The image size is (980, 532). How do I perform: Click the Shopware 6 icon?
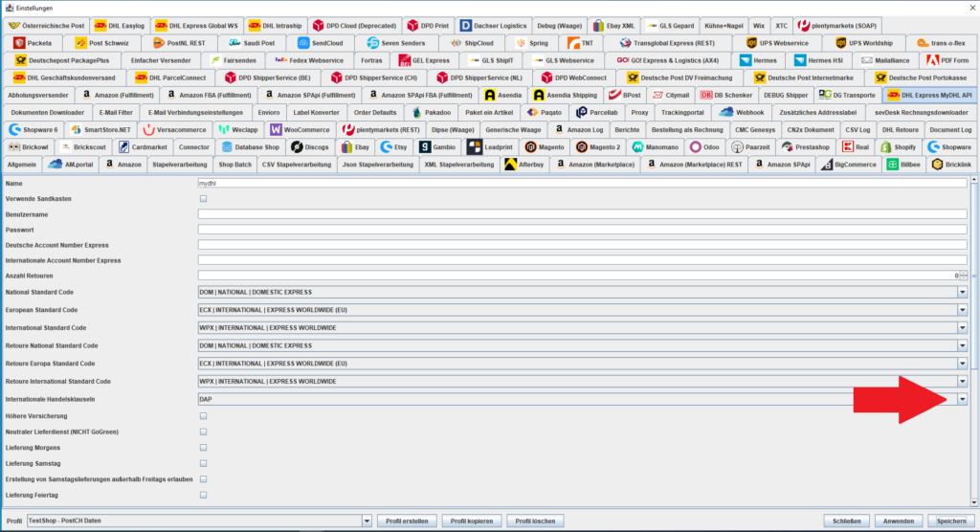point(14,129)
